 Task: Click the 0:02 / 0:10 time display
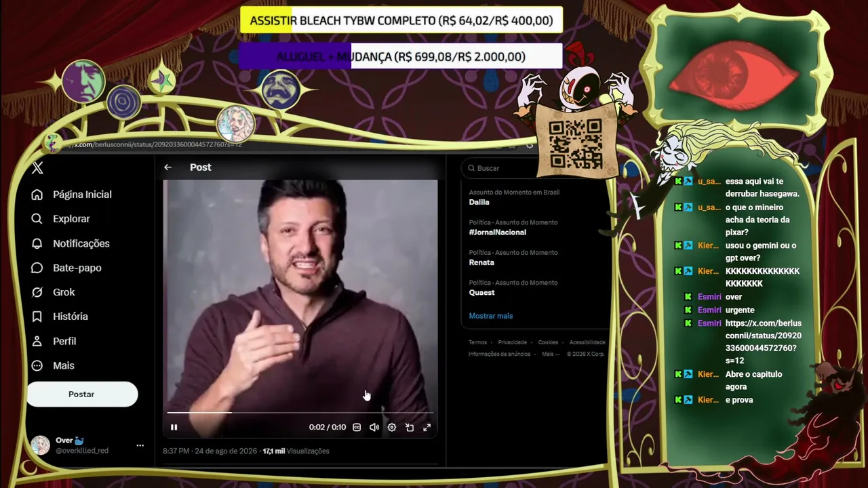(x=328, y=427)
